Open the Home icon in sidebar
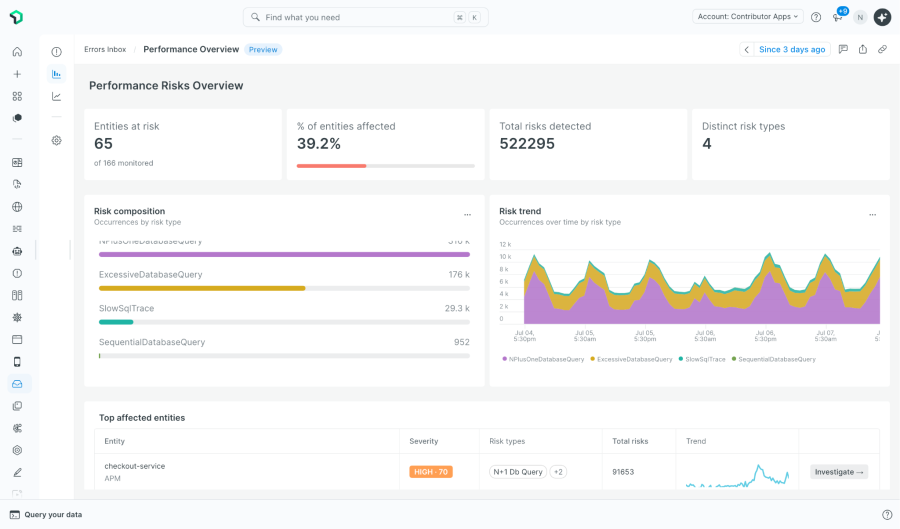The height and width of the screenshot is (529, 900). click(17, 52)
